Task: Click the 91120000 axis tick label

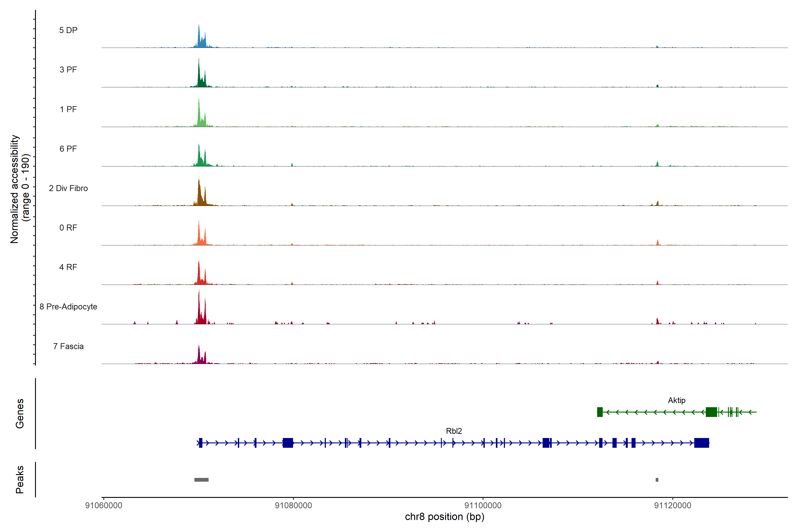Action: tap(673, 506)
